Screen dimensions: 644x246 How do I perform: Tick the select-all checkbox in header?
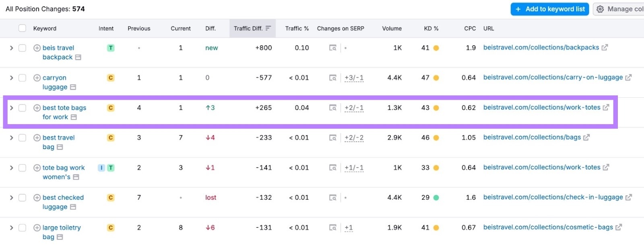click(x=23, y=28)
